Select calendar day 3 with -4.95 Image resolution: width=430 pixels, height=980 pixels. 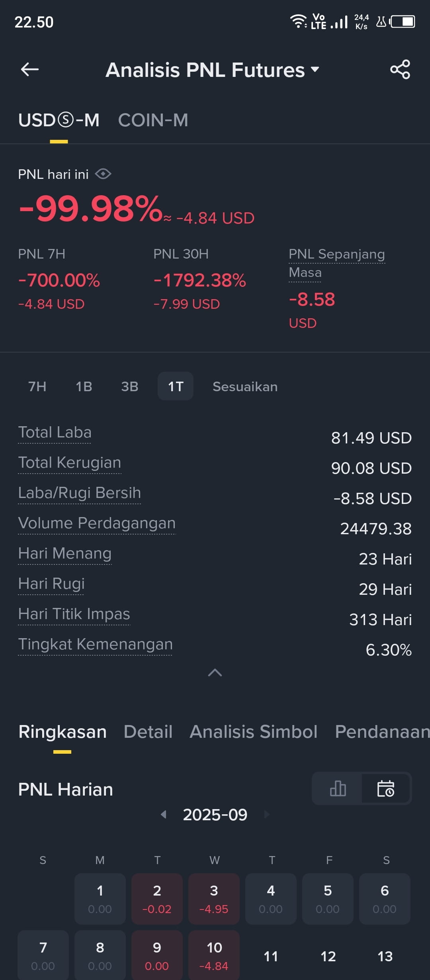(214, 899)
